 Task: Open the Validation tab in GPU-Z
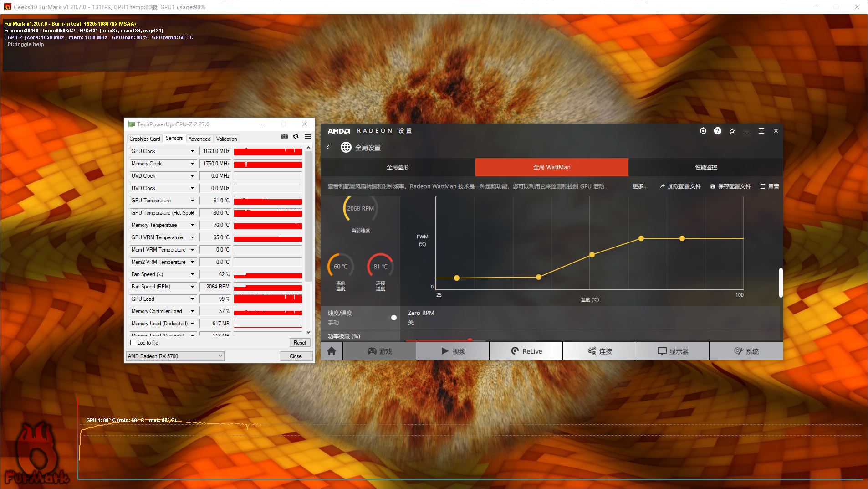[226, 139]
